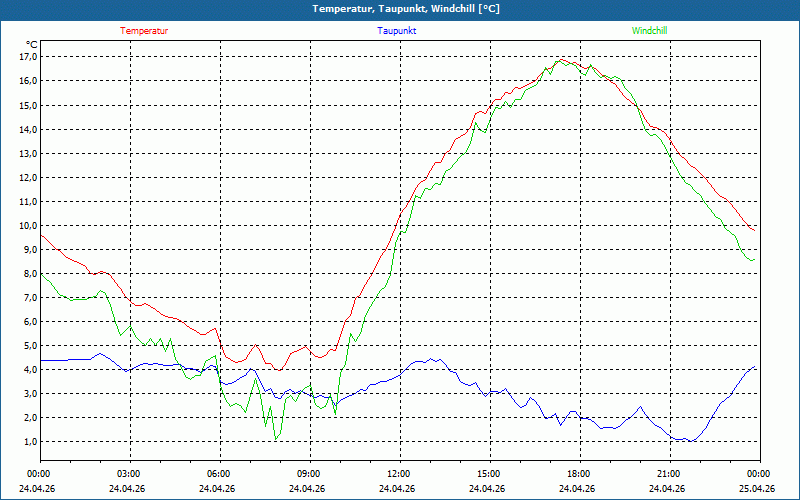Click the '16,0' y-axis value
The image size is (800, 500).
click(x=29, y=81)
